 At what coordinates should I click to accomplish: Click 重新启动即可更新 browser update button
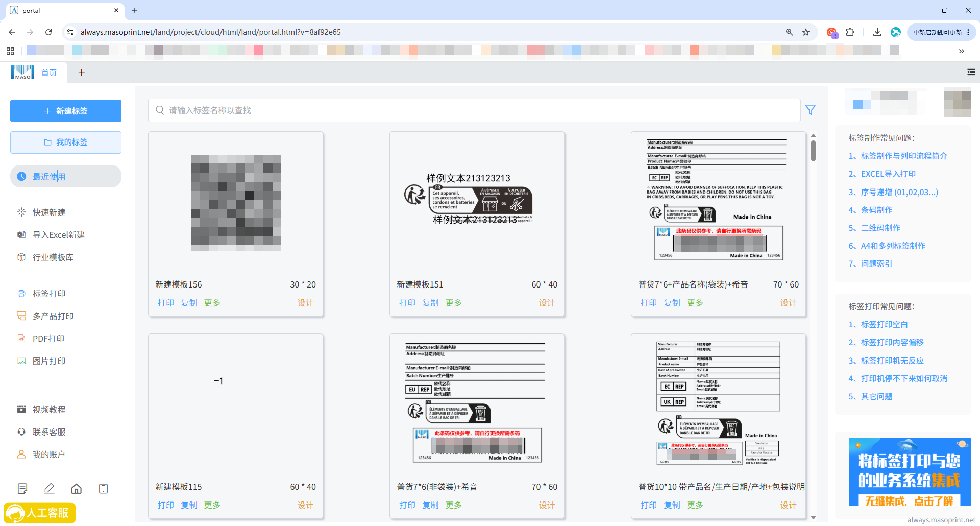coord(942,32)
